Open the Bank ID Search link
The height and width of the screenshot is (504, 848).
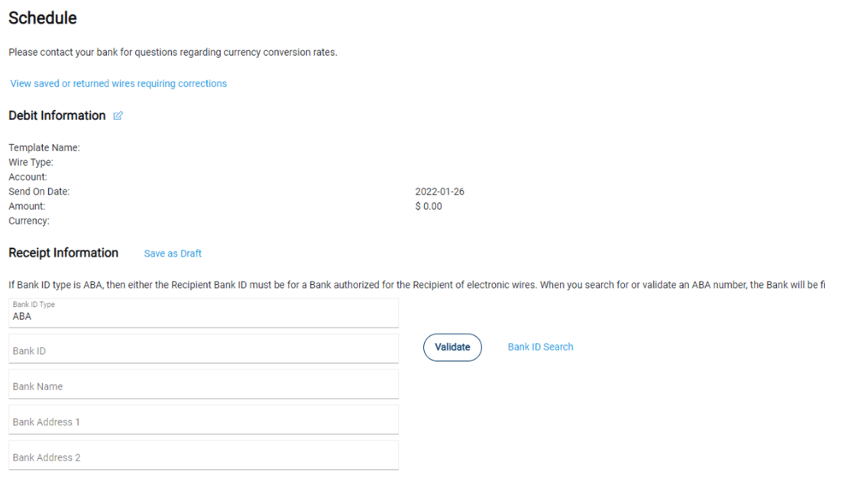(540, 347)
